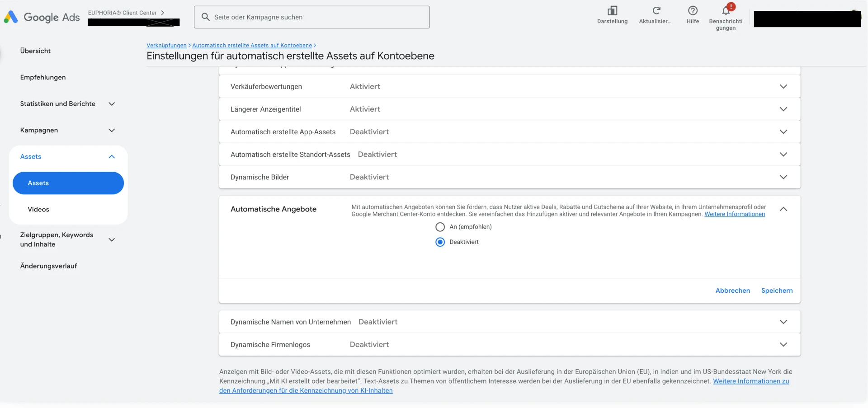This screenshot has height=408, width=868.
Task: Open the Hilfe help icon
Action: (693, 10)
